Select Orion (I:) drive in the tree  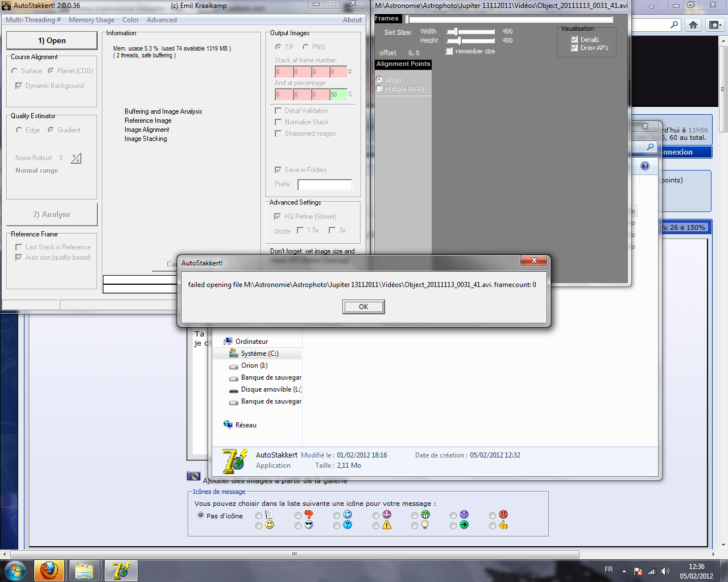[254, 365]
